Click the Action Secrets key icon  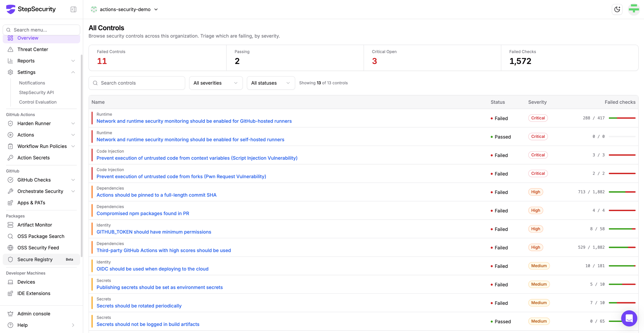click(x=10, y=158)
